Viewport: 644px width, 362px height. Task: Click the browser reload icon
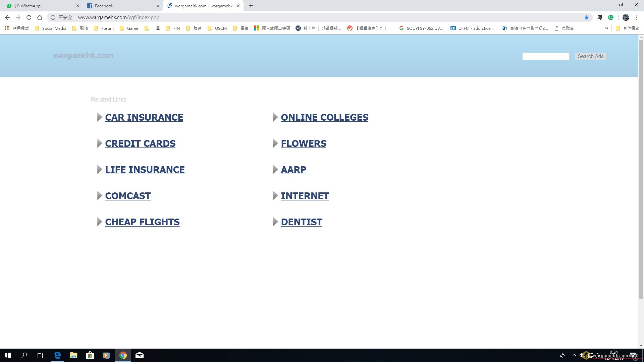coord(29,17)
